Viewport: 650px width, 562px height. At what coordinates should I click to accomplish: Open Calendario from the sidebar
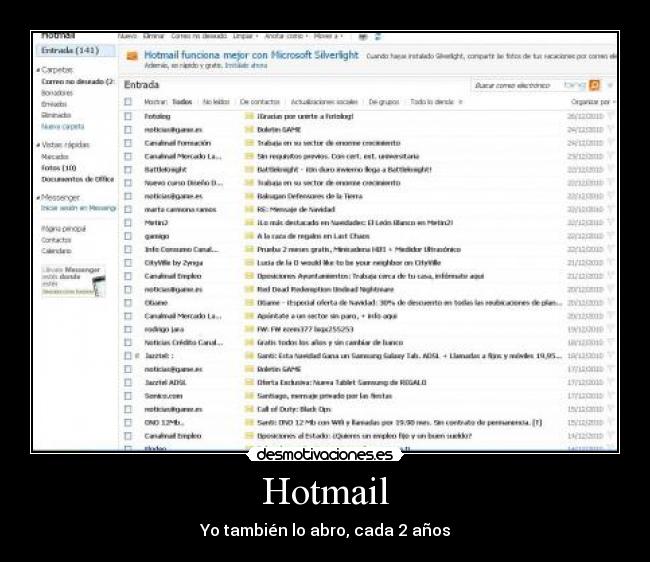tap(56, 251)
